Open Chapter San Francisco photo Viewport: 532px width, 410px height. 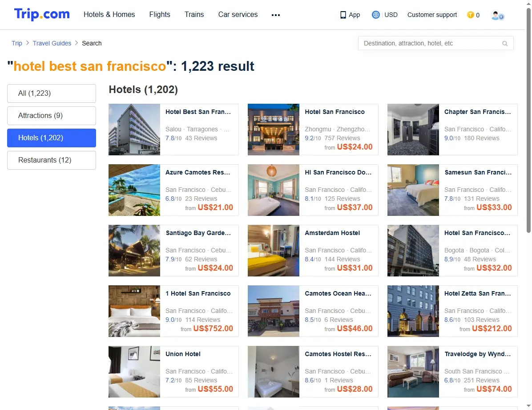tap(413, 130)
